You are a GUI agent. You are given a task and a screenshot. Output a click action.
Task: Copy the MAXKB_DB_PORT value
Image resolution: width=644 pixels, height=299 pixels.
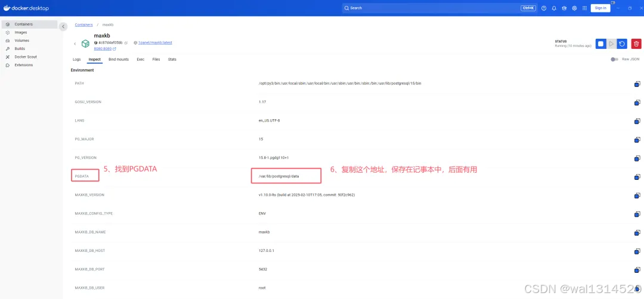click(x=637, y=270)
